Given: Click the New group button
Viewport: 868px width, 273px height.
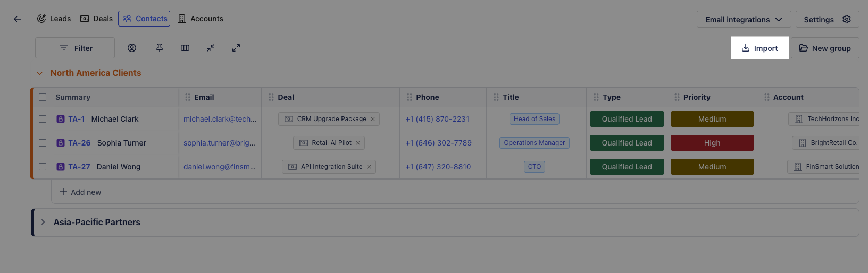Looking at the screenshot, I should pyautogui.click(x=825, y=48).
